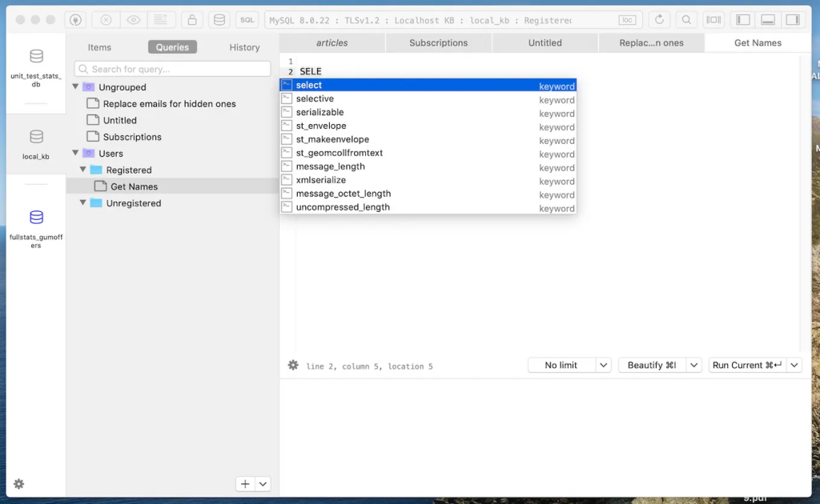Click the refresh icon in toolbar
The height and width of the screenshot is (504, 820).
(659, 20)
